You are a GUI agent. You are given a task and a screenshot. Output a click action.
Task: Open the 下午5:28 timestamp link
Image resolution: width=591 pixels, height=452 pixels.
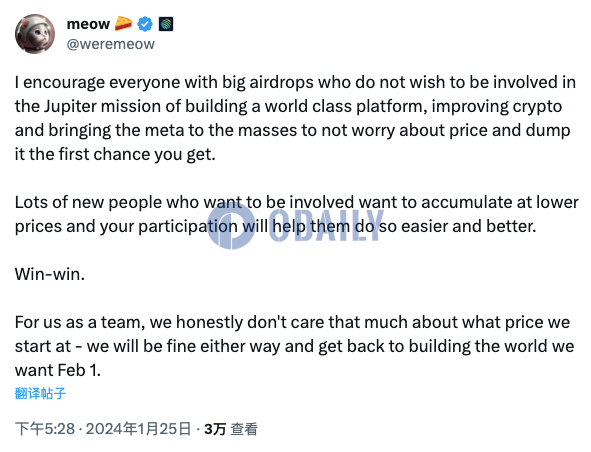click(45, 429)
